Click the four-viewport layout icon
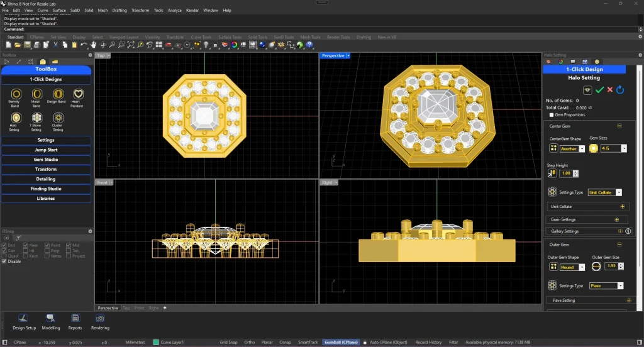Screen dimensions: 644x347 click(x=159, y=45)
